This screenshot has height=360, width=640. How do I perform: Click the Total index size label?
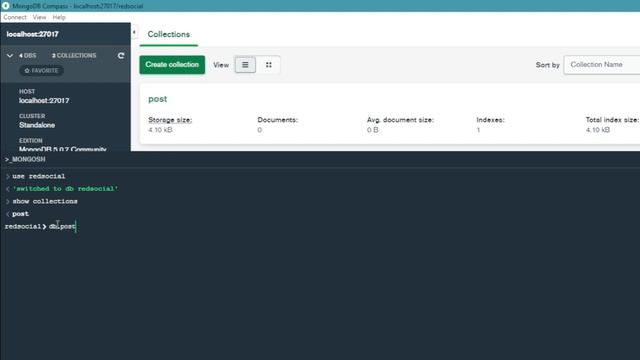point(612,120)
